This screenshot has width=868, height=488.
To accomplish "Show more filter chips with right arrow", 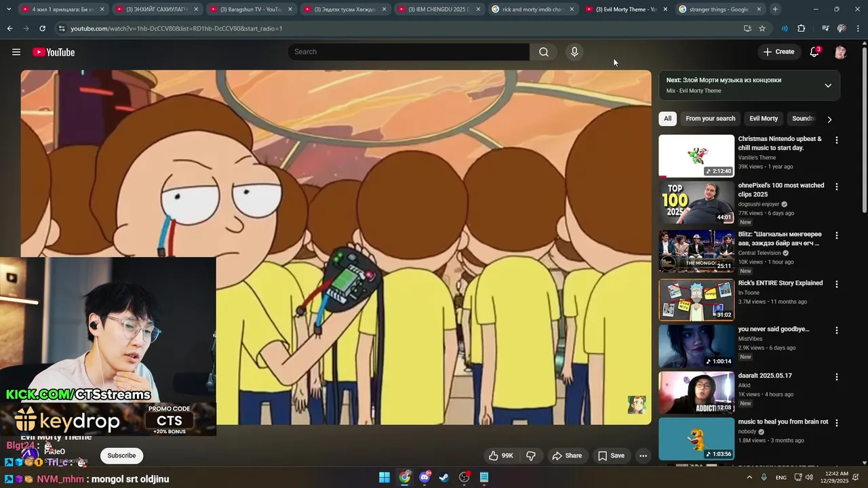I will click(829, 119).
